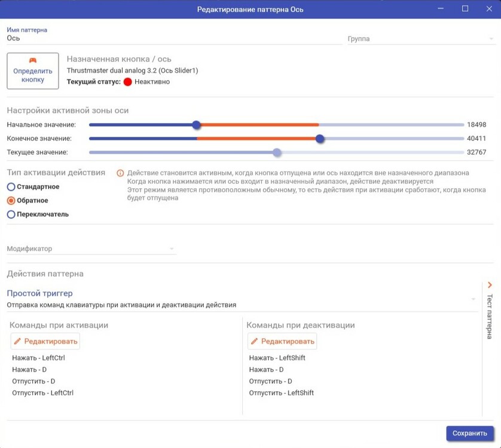Open the Группа dropdown

coord(420,39)
